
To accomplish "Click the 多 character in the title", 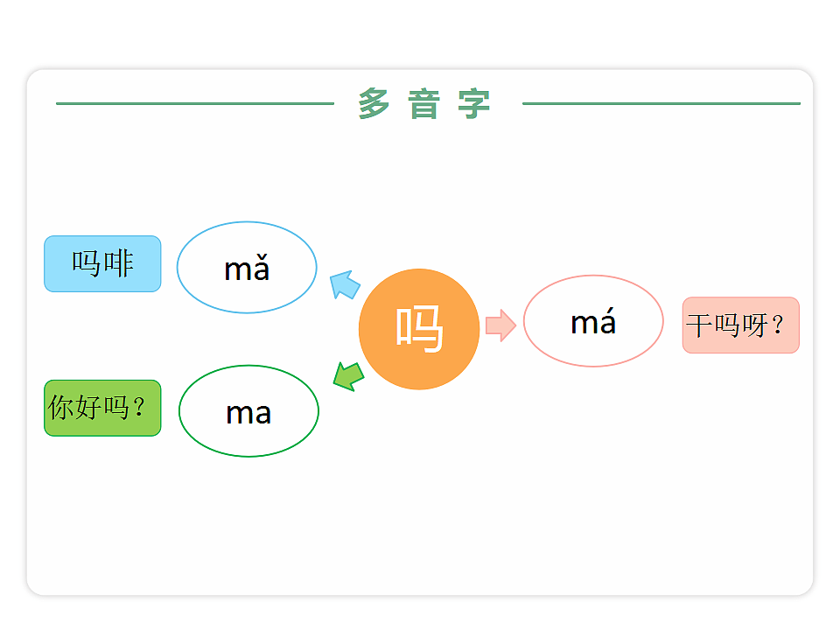I will [x=374, y=104].
